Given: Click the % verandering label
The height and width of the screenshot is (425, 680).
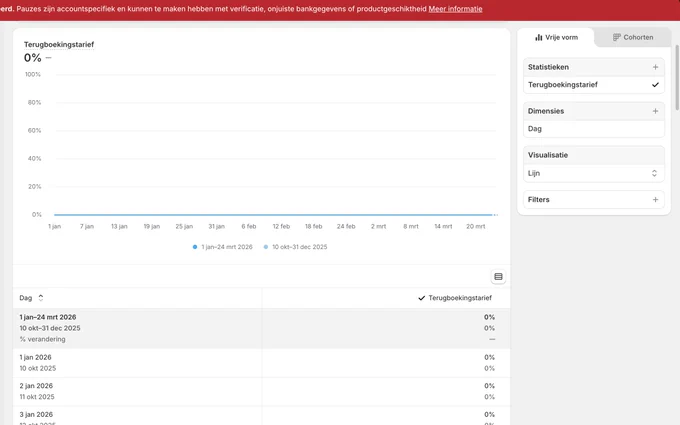Looking at the screenshot, I should [x=42, y=339].
